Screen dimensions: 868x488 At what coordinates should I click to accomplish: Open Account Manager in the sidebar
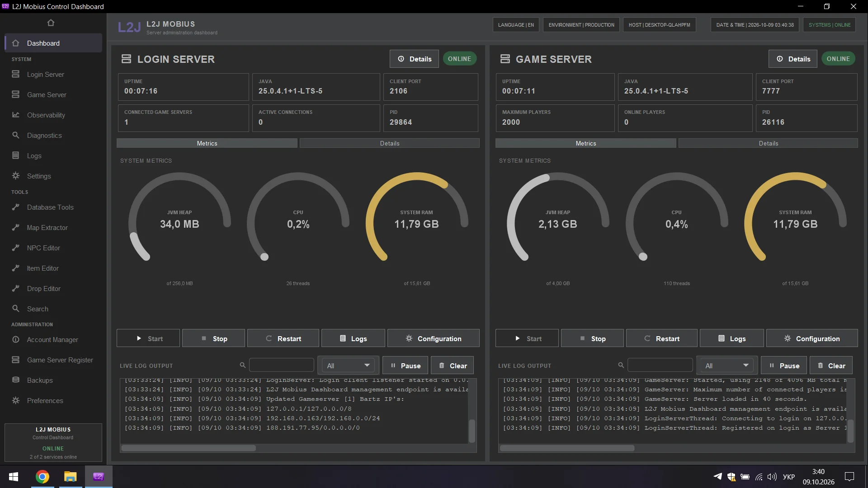click(53, 340)
